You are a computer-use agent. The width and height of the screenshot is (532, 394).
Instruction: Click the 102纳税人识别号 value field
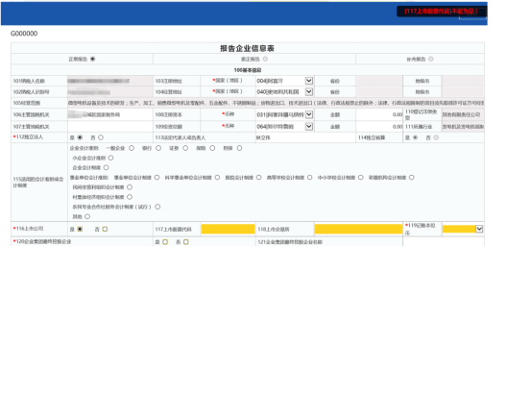(110, 91)
